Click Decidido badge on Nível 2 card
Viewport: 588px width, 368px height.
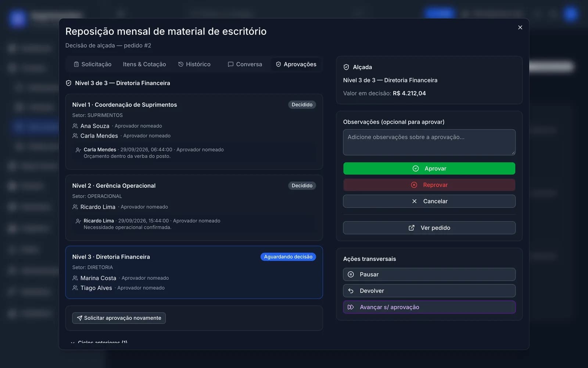302,185
